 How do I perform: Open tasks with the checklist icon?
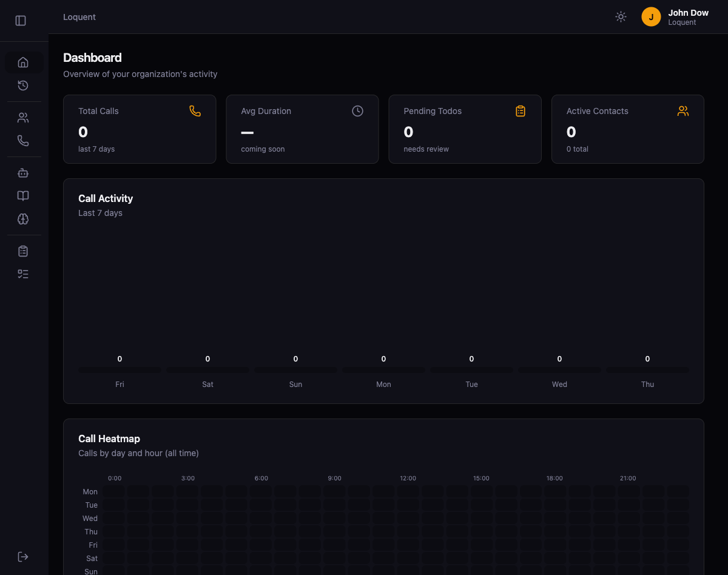(23, 274)
